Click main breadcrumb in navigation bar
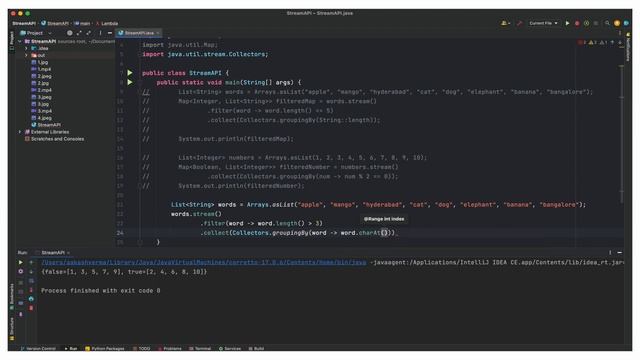Viewport: 640px width, 360px height. 82,24
